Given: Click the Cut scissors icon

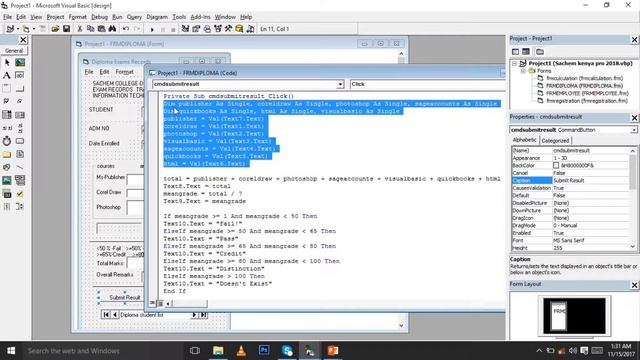Looking at the screenshot, I should (x=80, y=29).
